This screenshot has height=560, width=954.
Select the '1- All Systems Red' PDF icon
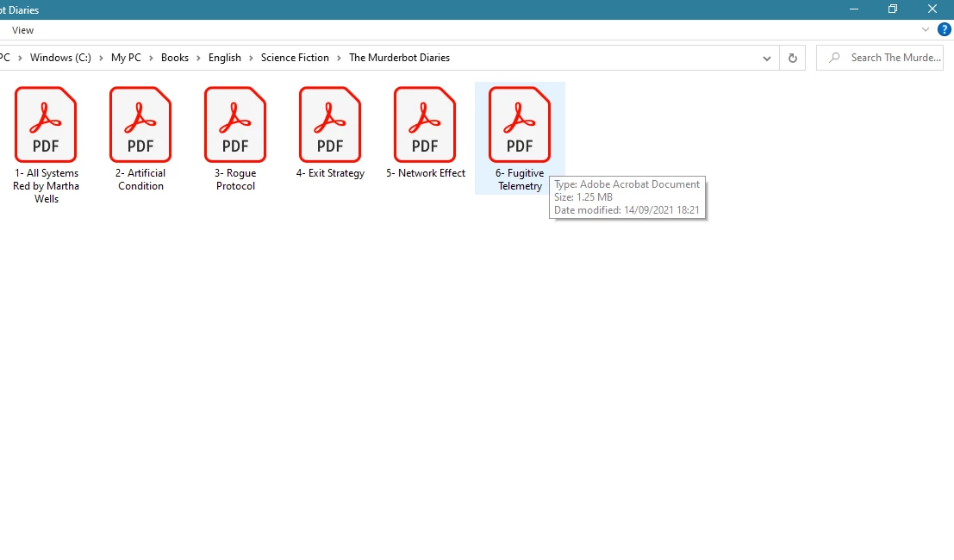(x=46, y=125)
